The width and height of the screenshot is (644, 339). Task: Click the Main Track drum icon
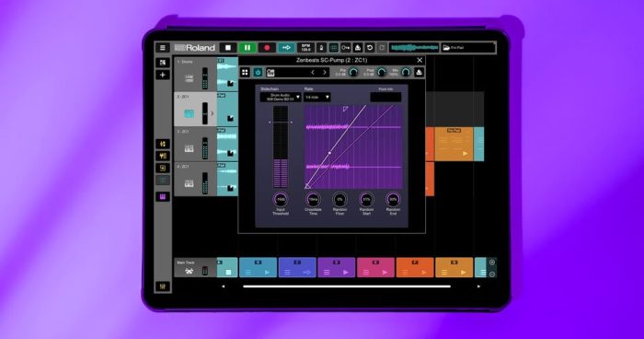point(189,271)
